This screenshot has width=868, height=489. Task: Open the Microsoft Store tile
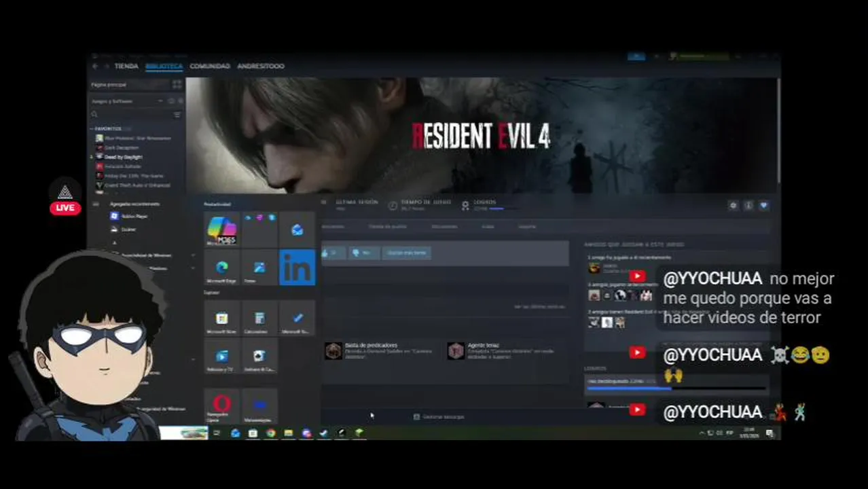(x=221, y=319)
